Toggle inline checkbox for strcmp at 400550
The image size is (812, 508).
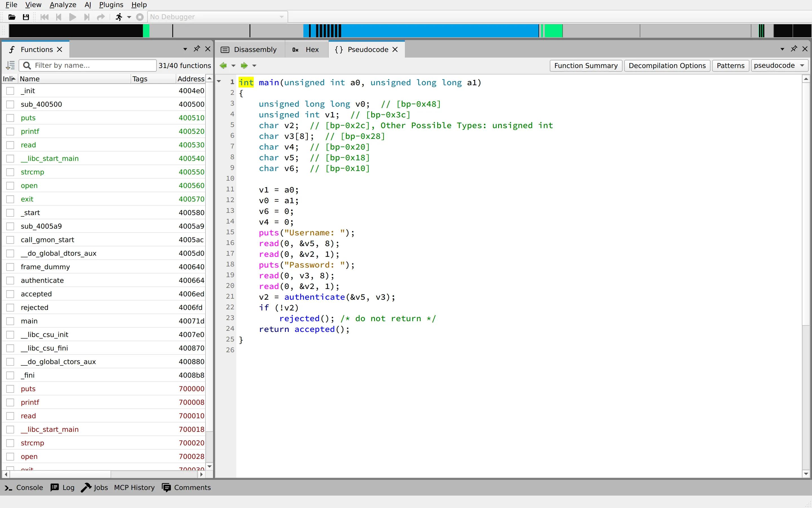pos(10,172)
